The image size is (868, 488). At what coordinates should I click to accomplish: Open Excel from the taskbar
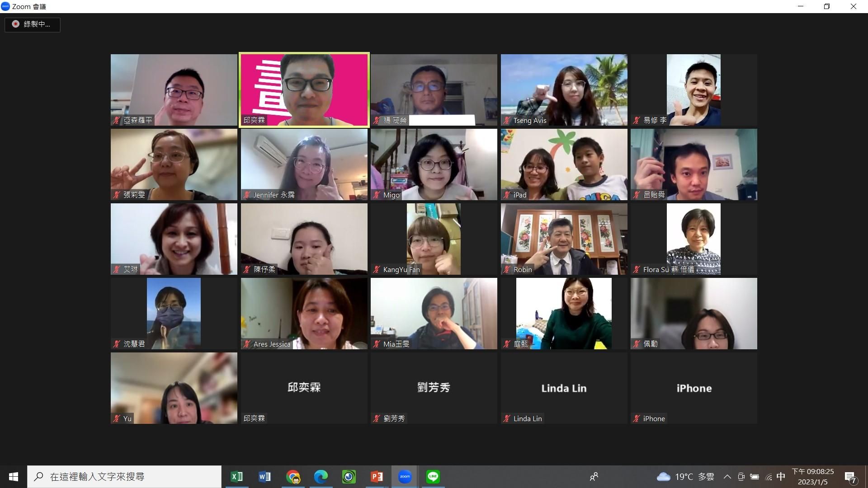point(236,477)
